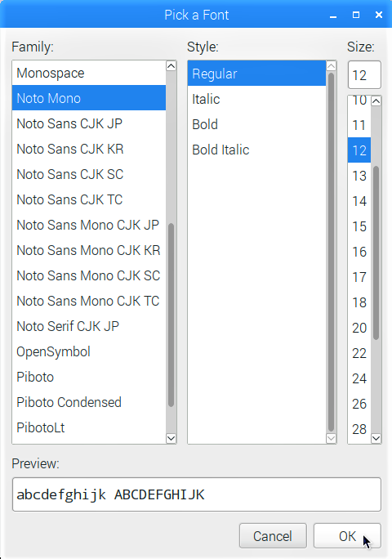Click the Size list scroll down arrow

coord(376,438)
